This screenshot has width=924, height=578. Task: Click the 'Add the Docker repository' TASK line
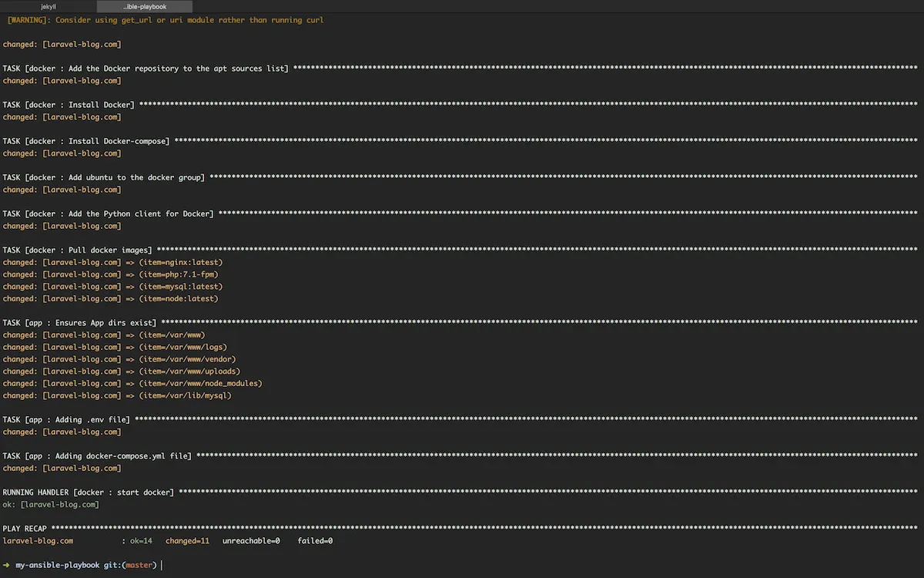click(460, 69)
